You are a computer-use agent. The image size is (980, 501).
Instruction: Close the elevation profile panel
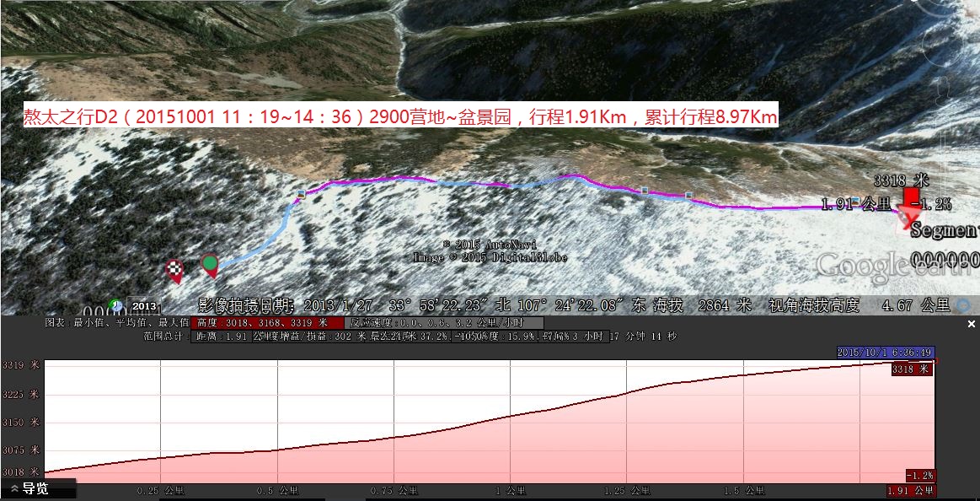(x=971, y=324)
